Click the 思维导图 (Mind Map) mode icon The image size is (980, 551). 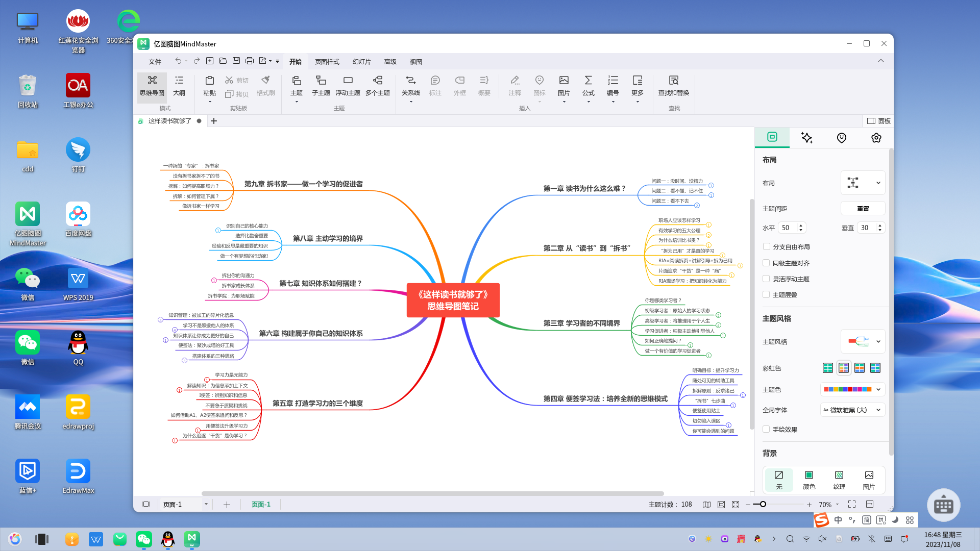152,85
